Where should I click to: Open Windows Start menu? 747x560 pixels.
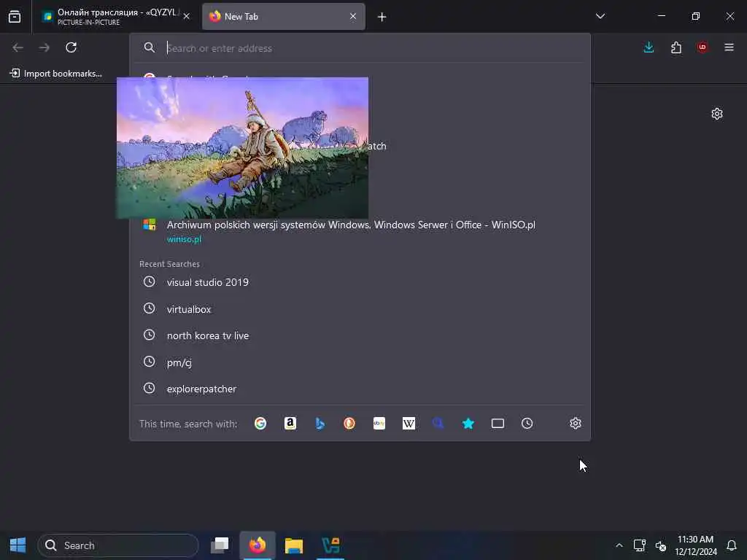click(18, 545)
